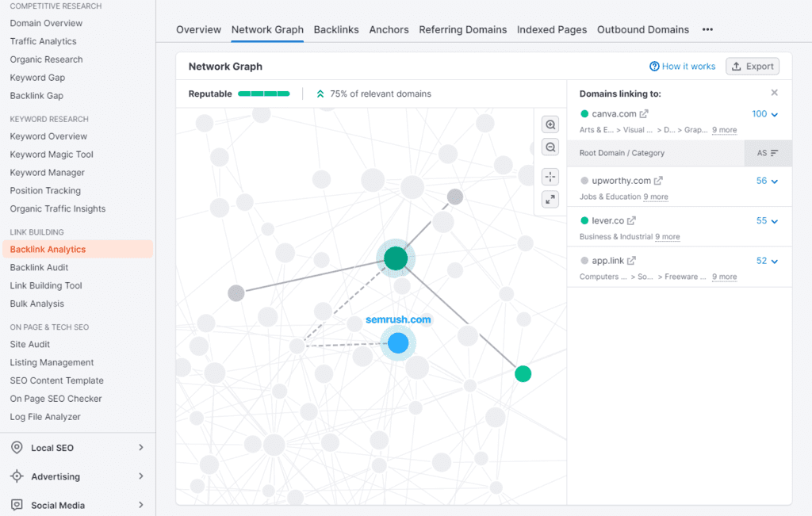Expand app.link score 52 chevron
The image size is (812, 516).
pyautogui.click(x=775, y=262)
